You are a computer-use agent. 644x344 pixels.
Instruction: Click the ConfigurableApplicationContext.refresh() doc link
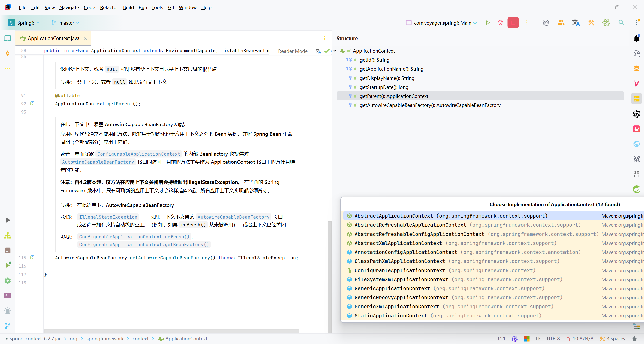[x=134, y=237]
